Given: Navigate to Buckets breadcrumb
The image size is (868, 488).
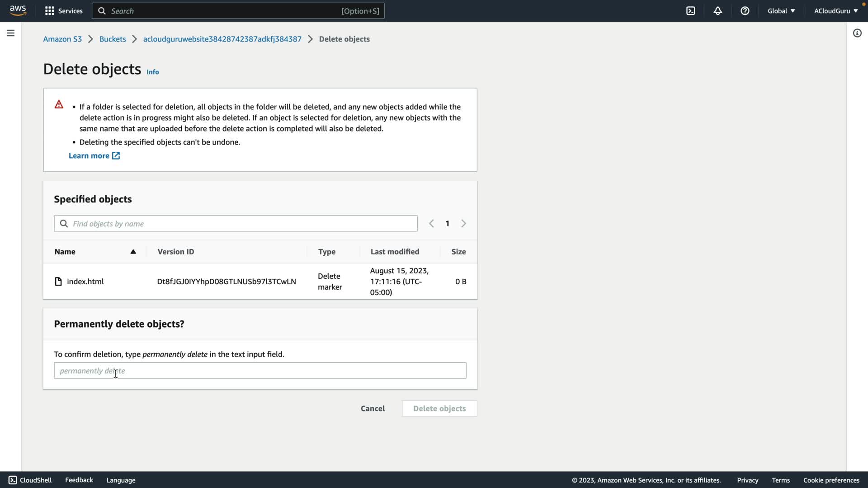Looking at the screenshot, I should click(x=113, y=39).
